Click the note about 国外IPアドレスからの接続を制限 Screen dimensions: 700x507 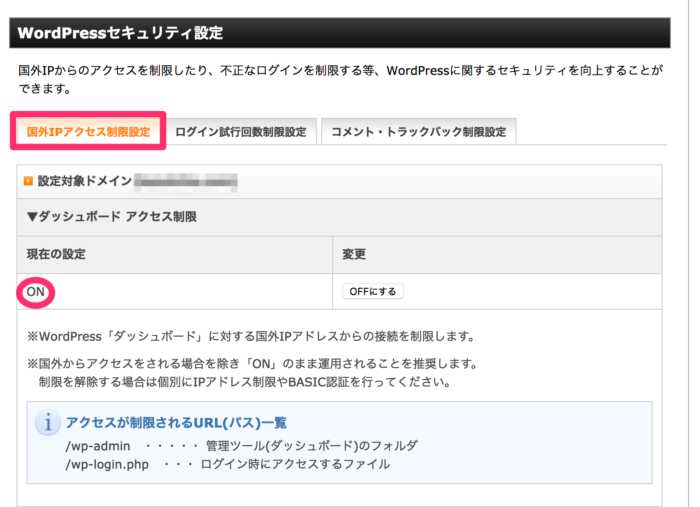click(x=251, y=336)
